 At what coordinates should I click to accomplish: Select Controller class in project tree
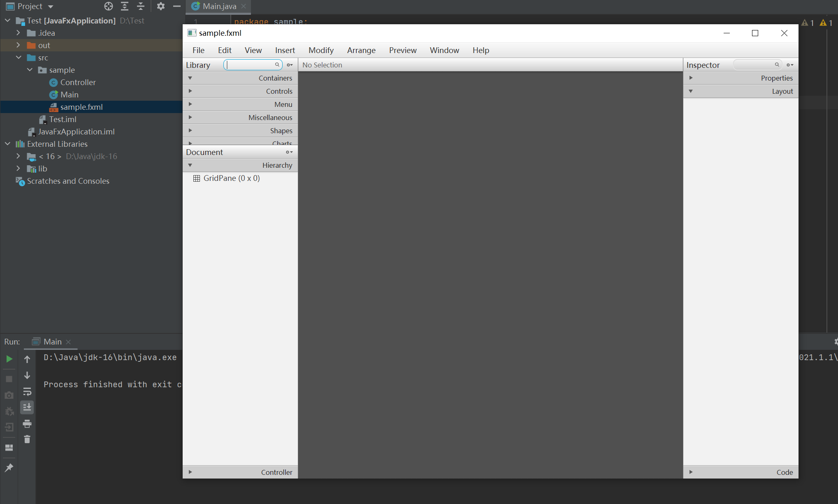click(x=78, y=82)
